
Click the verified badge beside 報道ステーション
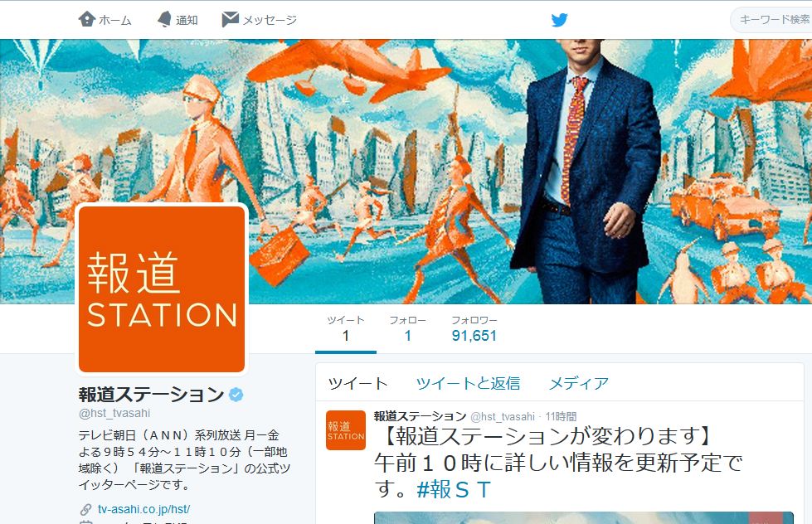(236, 395)
